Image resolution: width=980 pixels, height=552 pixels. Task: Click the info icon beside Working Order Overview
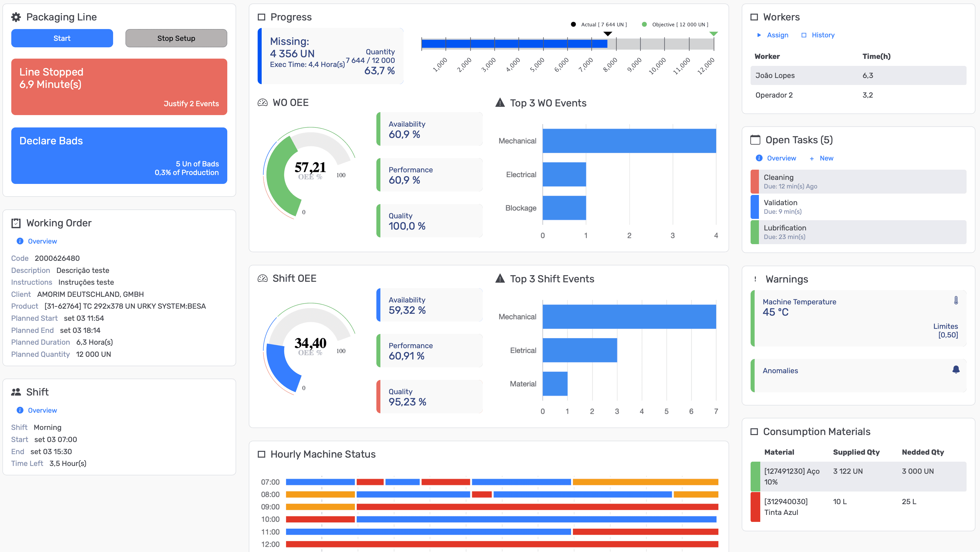20,241
